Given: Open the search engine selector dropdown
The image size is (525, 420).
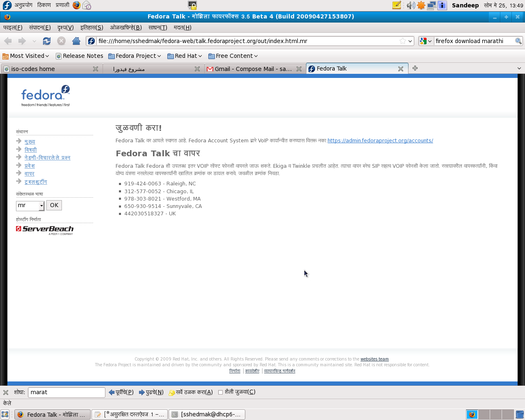Looking at the screenshot, I should pos(426,41).
